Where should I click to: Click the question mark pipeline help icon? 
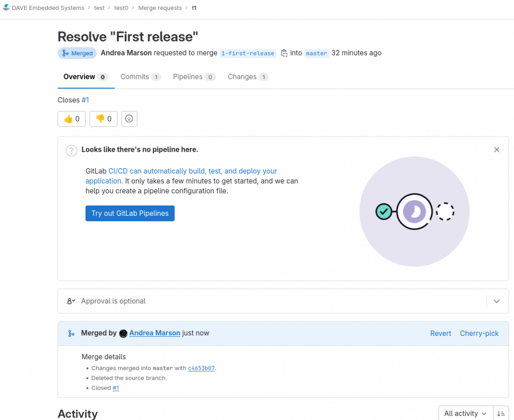coord(71,150)
